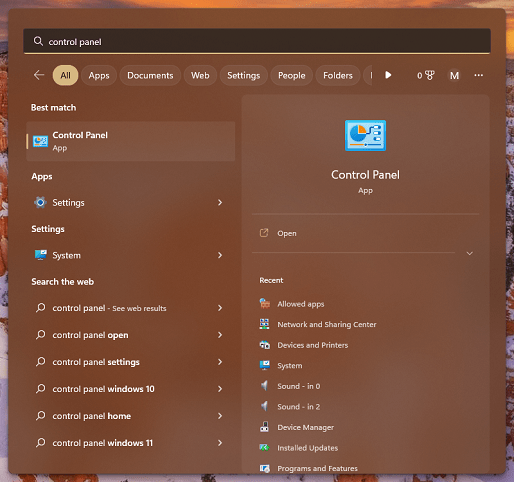514x482 pixels.
Task: Click the rewards trophy icon
Action: point(430,75)
